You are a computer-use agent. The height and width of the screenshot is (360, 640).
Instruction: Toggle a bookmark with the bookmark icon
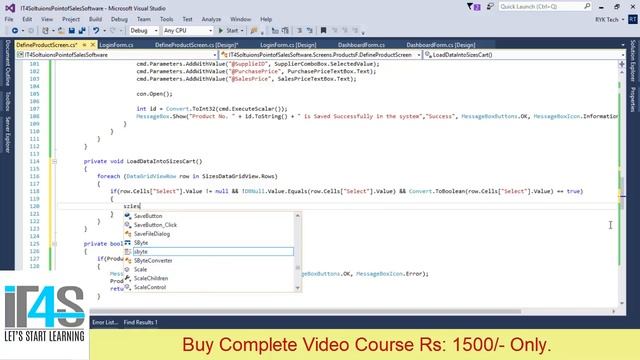pos(323,31)
